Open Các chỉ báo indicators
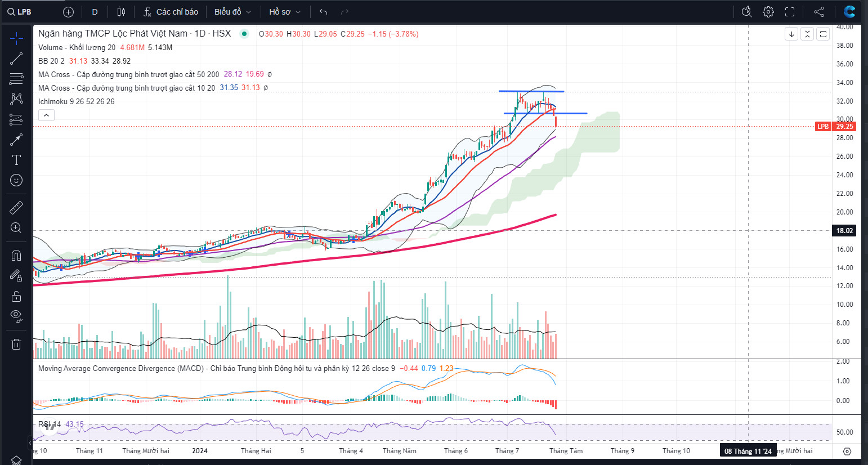This screenshot has height=465, width=868. click(171, 12)
